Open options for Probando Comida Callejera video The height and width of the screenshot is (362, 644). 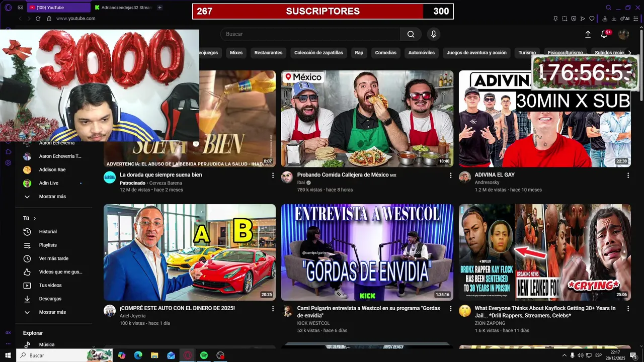pyautogui.click(x=450, y=175)
